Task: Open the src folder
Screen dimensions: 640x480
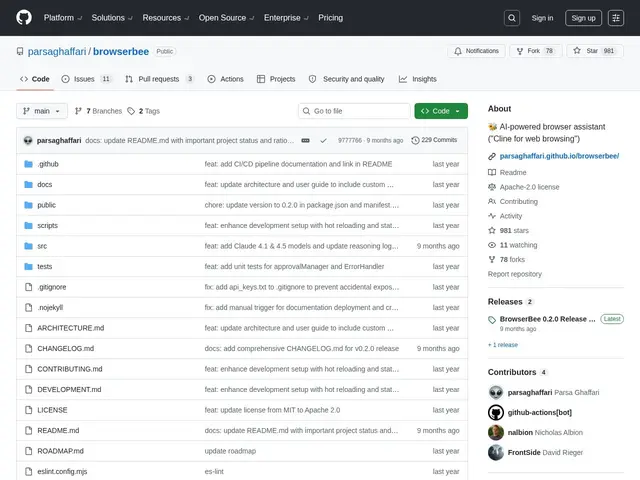Action: pyautogui.click(x=42, y=246)
